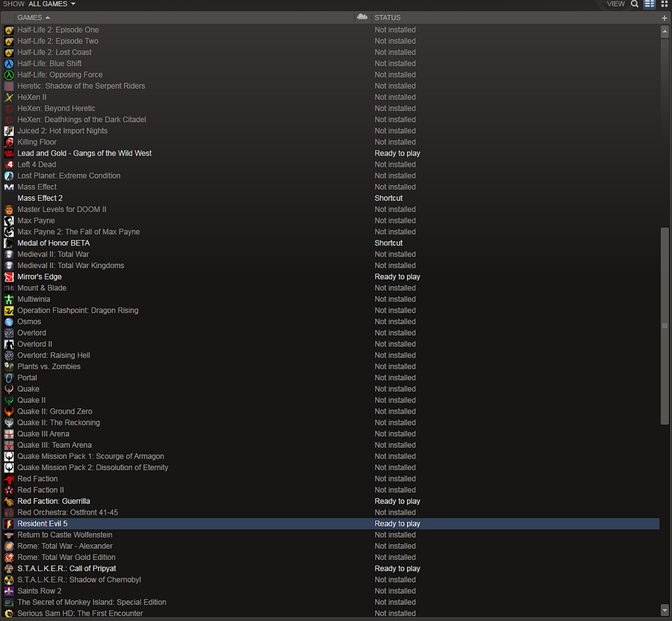
Task: Sort by the GAMES column header
Action: coord(33,18)
